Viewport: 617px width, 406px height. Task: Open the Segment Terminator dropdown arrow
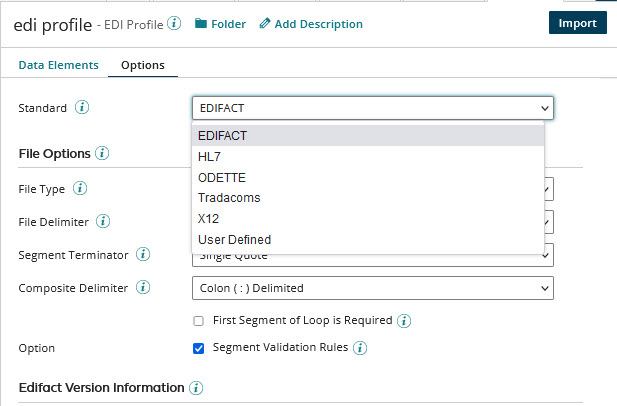click(x=545, y=255)
